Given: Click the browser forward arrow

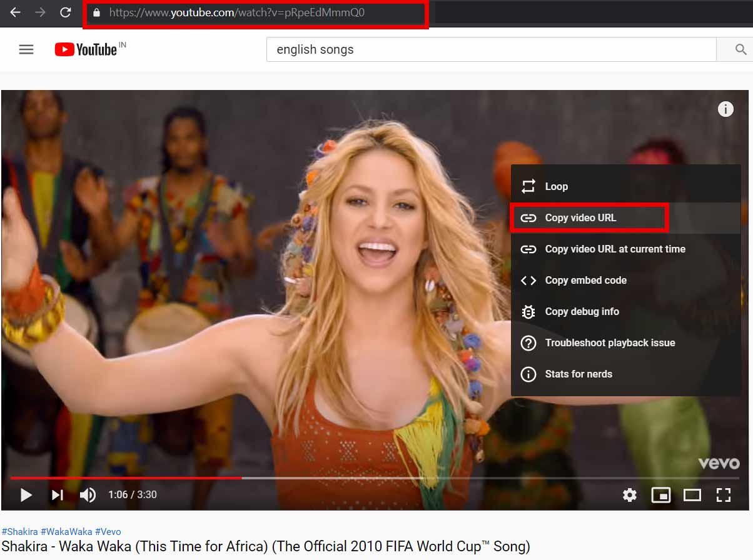Looking at the screenshot, I should pyautogui.click(x=40, y=12).
